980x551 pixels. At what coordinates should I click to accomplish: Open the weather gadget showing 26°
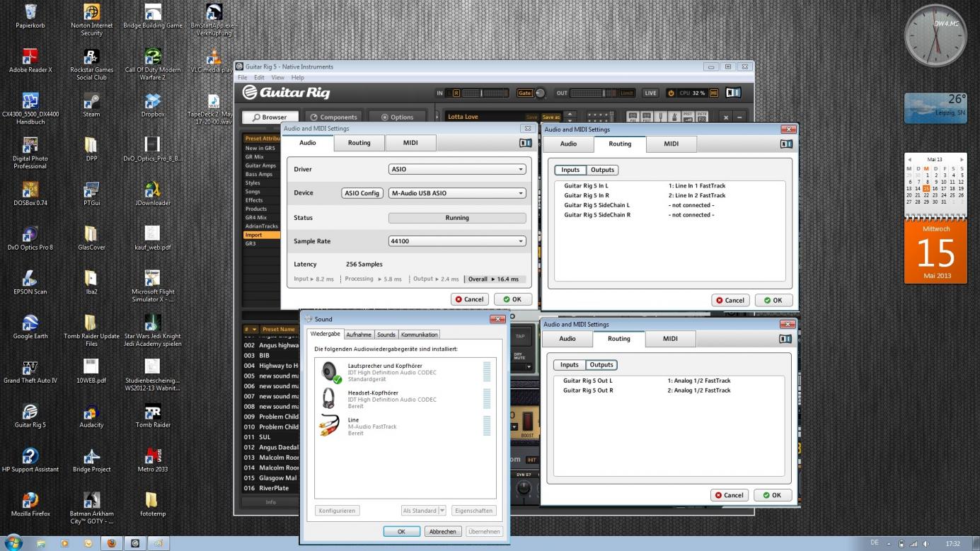tap(935, 108)
